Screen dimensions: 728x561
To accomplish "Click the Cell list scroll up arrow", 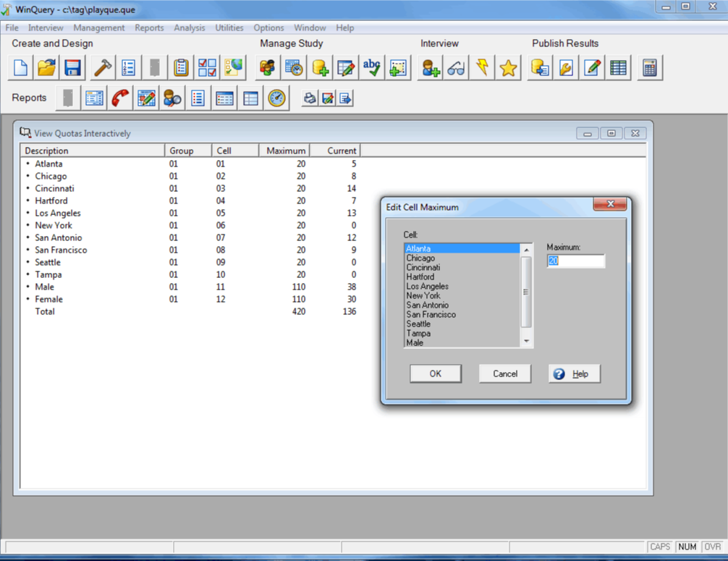I will tap(527, 250).
